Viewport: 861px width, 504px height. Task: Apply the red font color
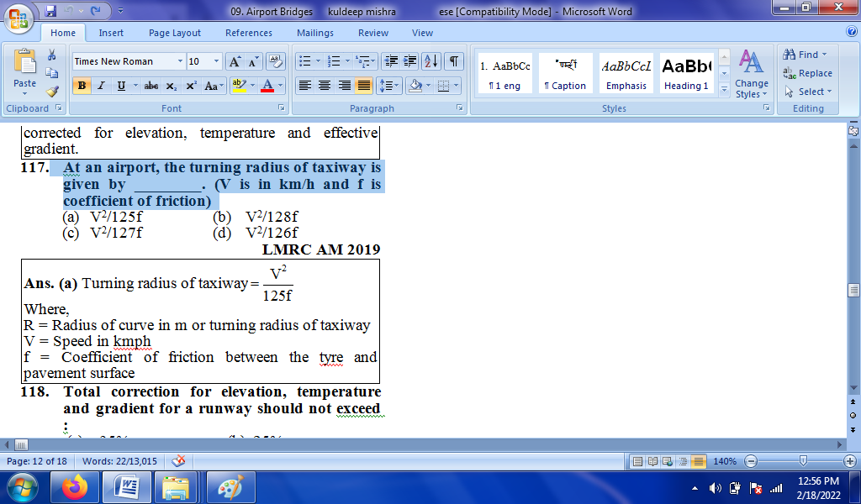(267, 86)
